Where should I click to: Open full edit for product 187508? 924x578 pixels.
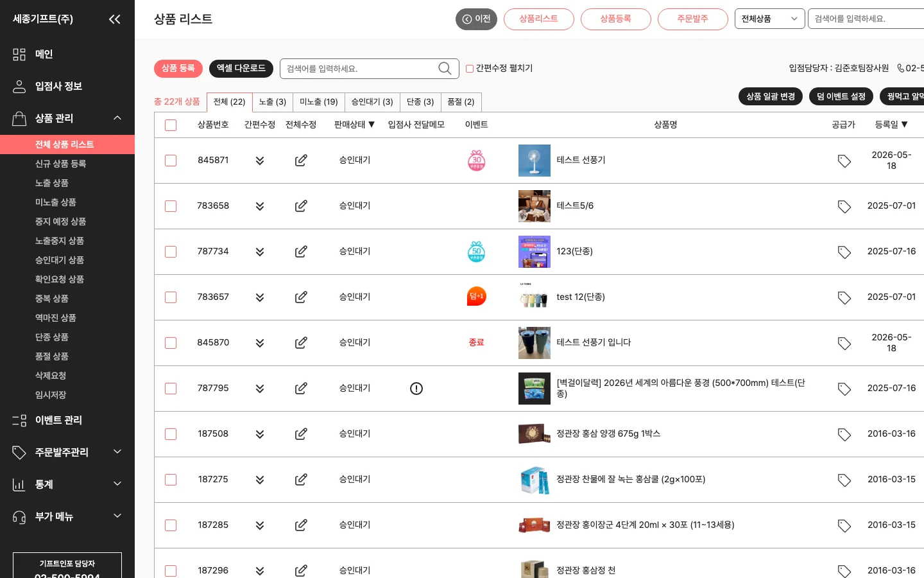301,434
